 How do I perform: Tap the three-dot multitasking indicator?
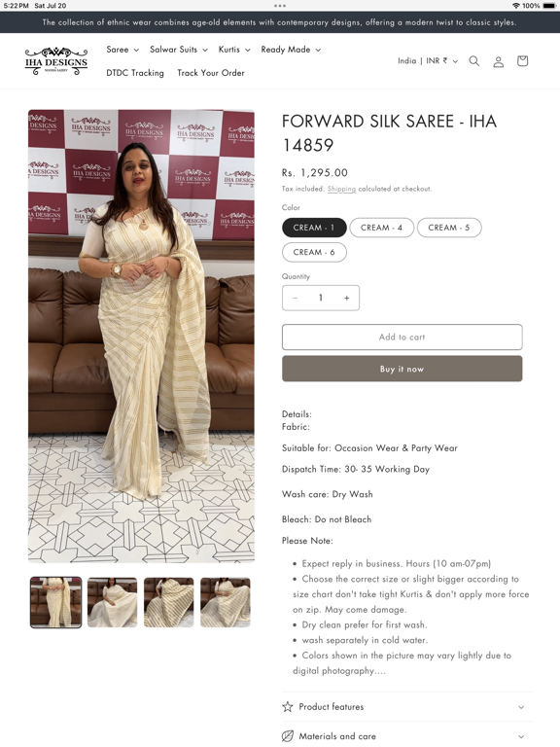[x=280, y=6]
